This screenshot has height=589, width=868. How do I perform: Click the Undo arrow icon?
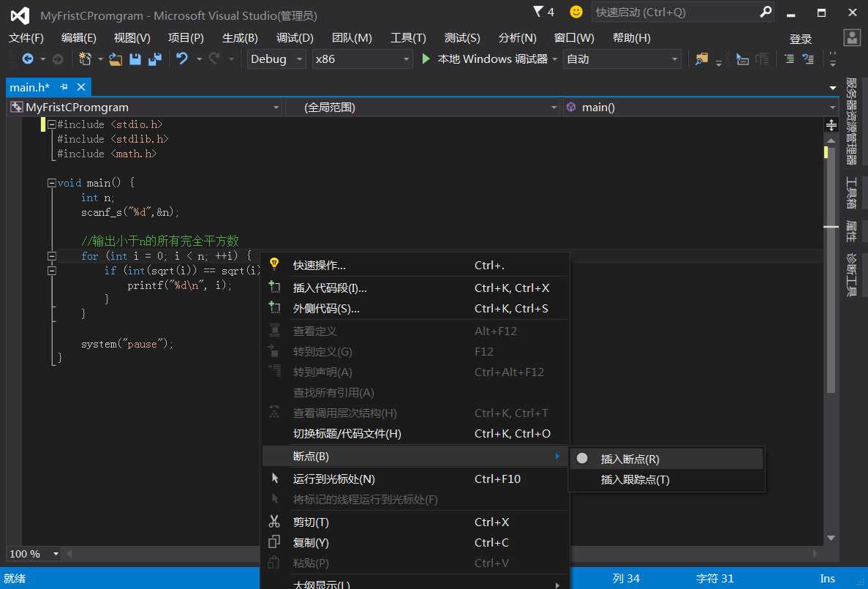[182, 59]
